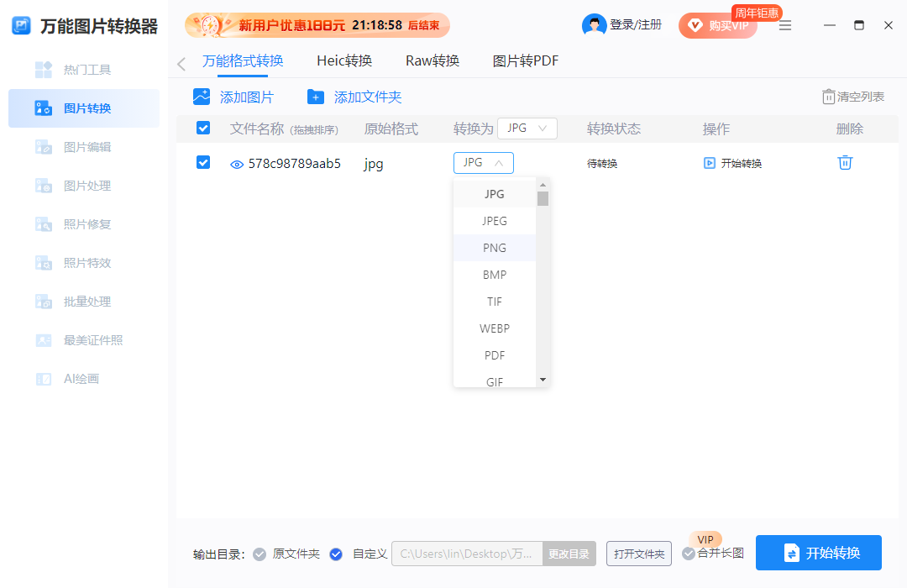Choose GIF in the format list
The width and height of the screenshot is (907, 588).
(x=495, y=381)
